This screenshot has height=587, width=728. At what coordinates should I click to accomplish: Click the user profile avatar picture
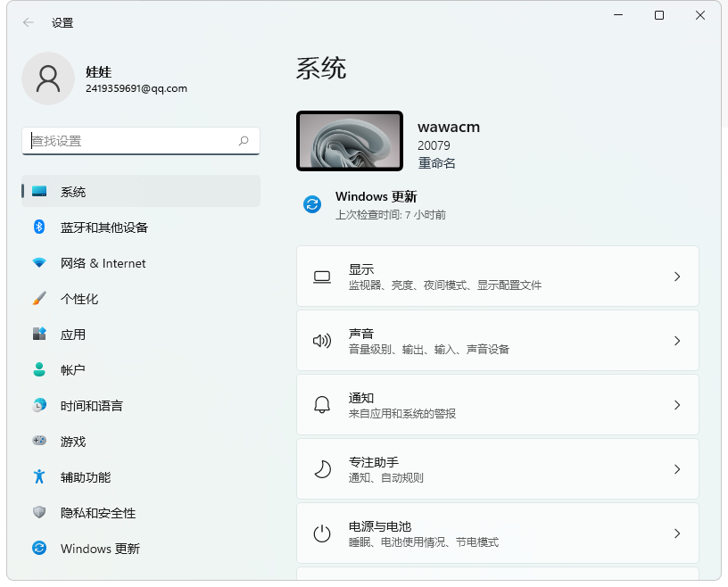[48, 79]
